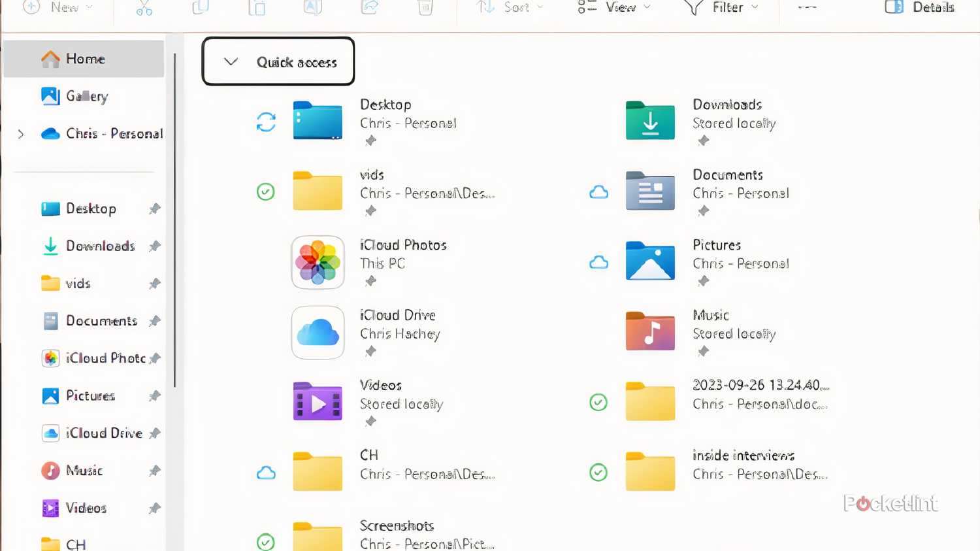Open Home from the navigation pane
Screen dimensions: 980x551
coord(85,58)
